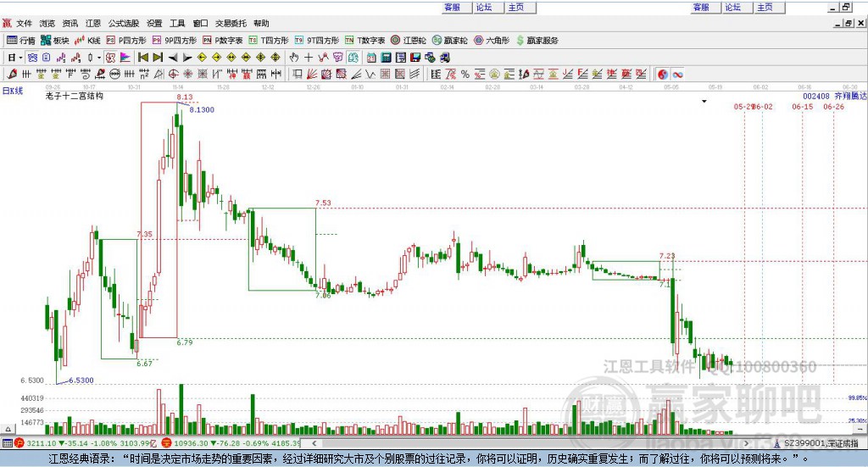Viewport: 868px width, 467px height.
Task: Click the stock code 002408 label
Action: point(816,97)
